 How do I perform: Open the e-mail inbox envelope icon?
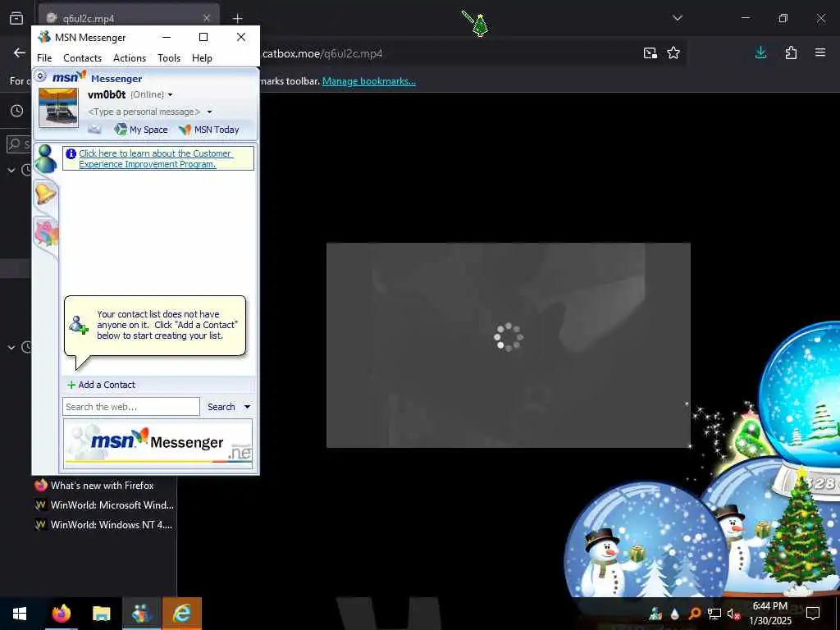click(x=94, y=129)
